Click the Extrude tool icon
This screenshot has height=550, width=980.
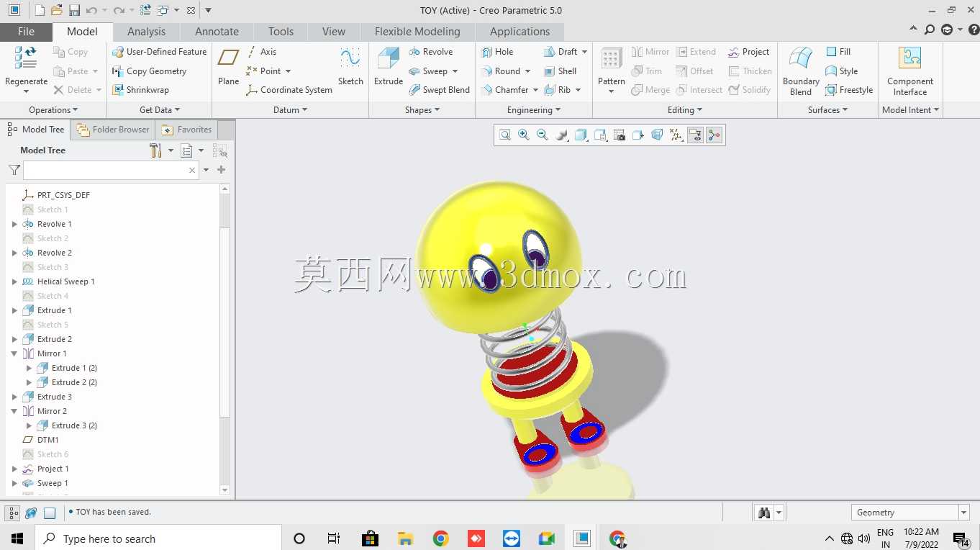(x=389, y=58)
